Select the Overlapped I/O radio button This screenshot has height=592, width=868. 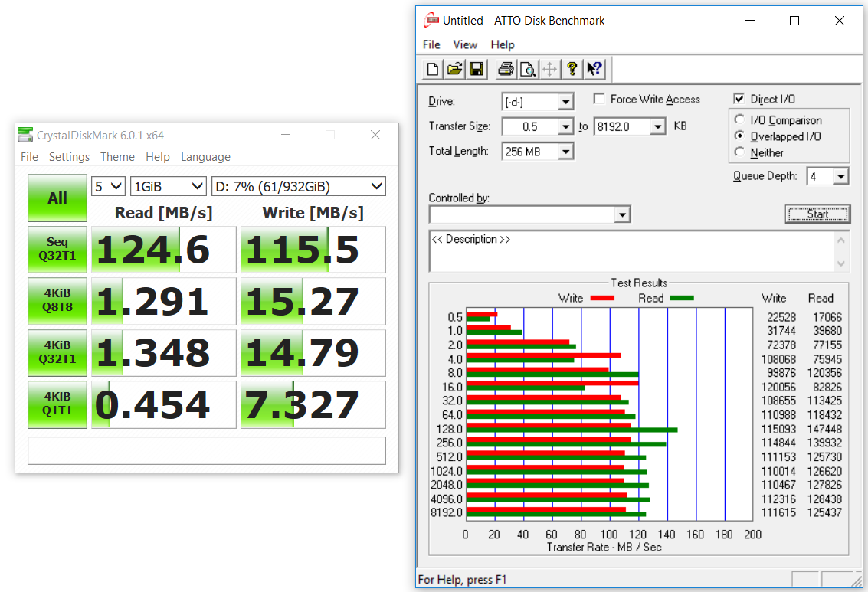pos(739,136)
